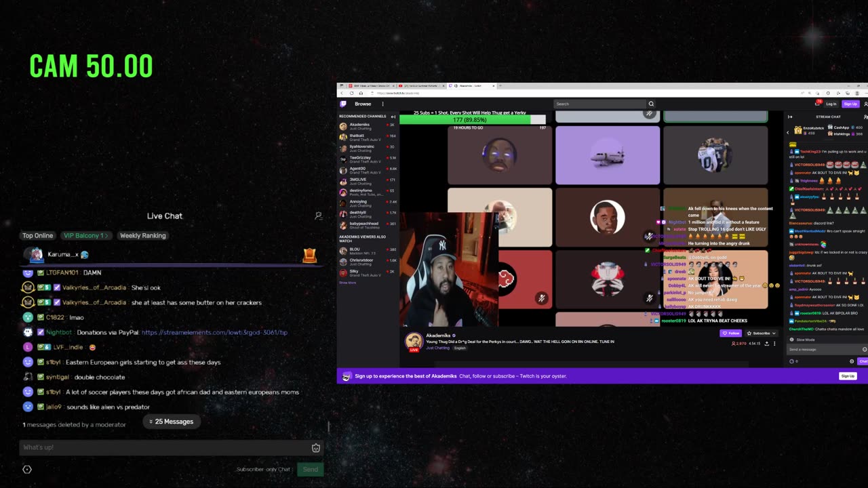
Task: Click the browser back arrow
Action: click(x=343, y=94)
